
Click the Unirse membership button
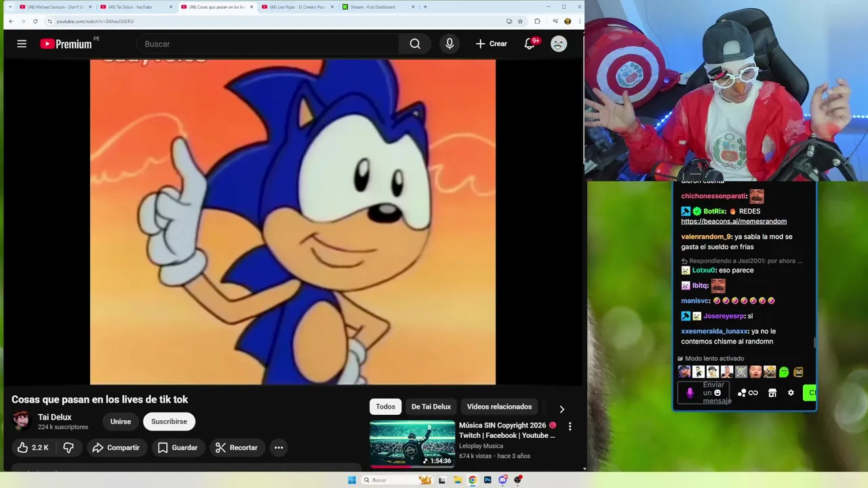click(121, 421)
